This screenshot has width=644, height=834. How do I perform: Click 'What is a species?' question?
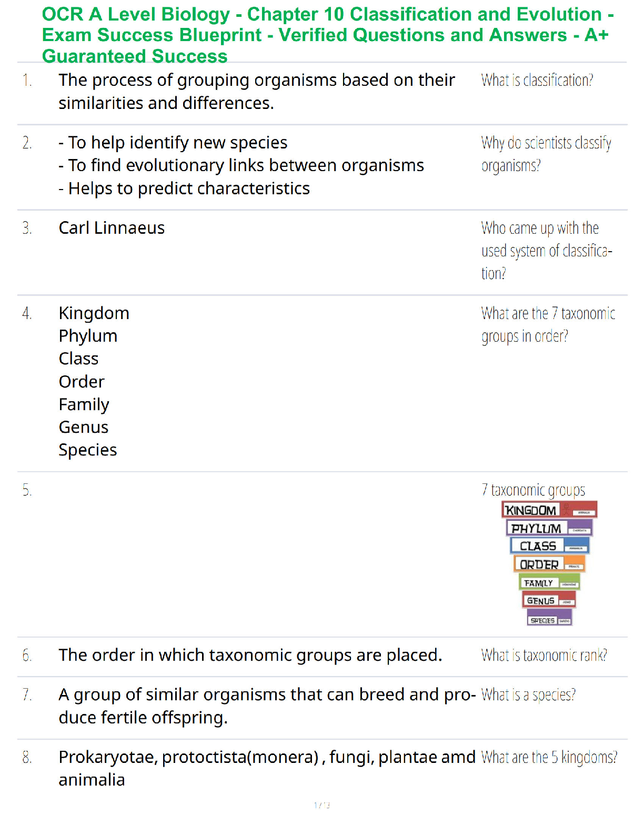click(x=528, y=695)
